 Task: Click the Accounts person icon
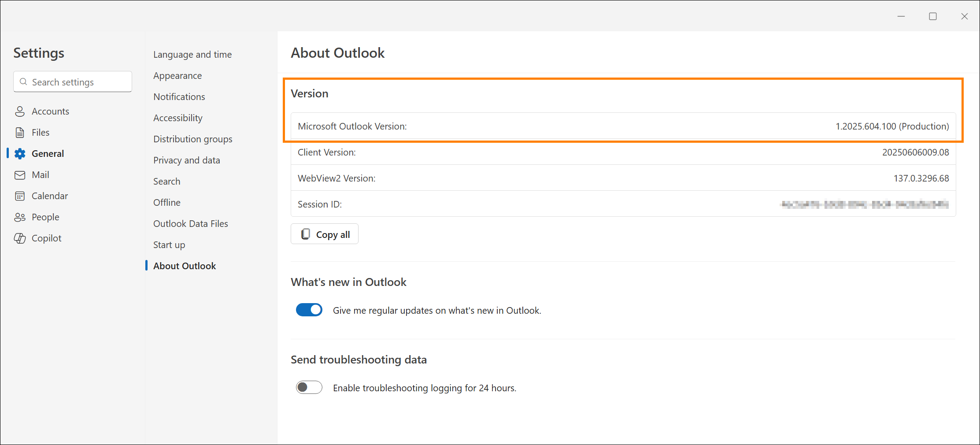pos(20,111)
